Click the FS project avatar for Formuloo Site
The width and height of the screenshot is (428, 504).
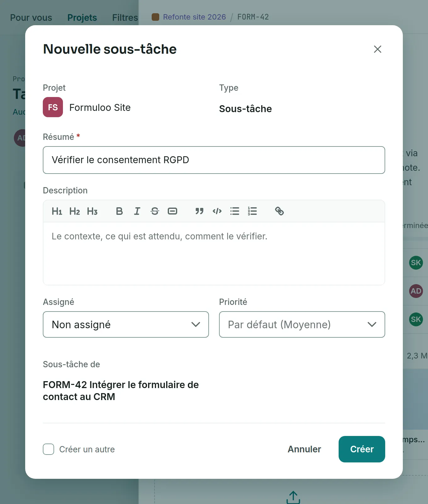[53, 107]
